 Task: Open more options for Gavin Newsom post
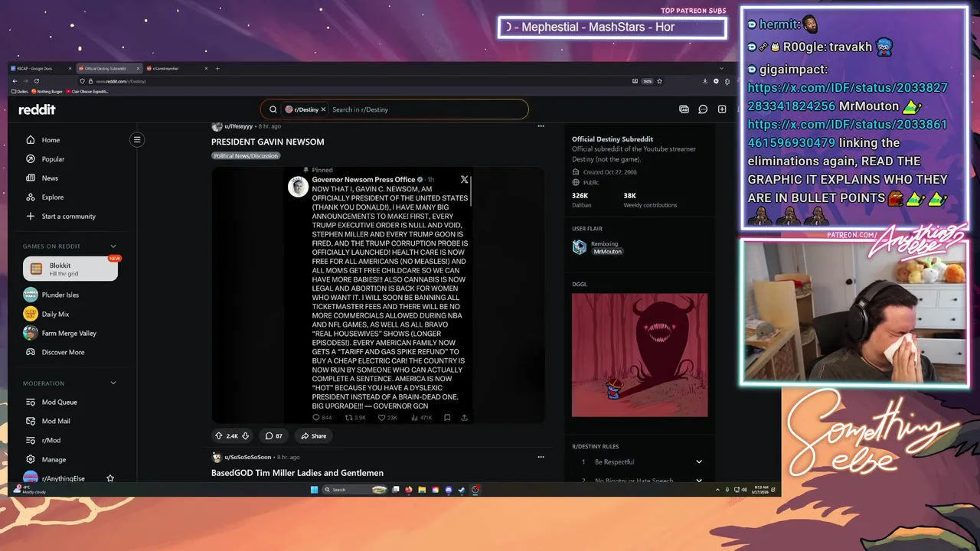[x=541, y=126]
